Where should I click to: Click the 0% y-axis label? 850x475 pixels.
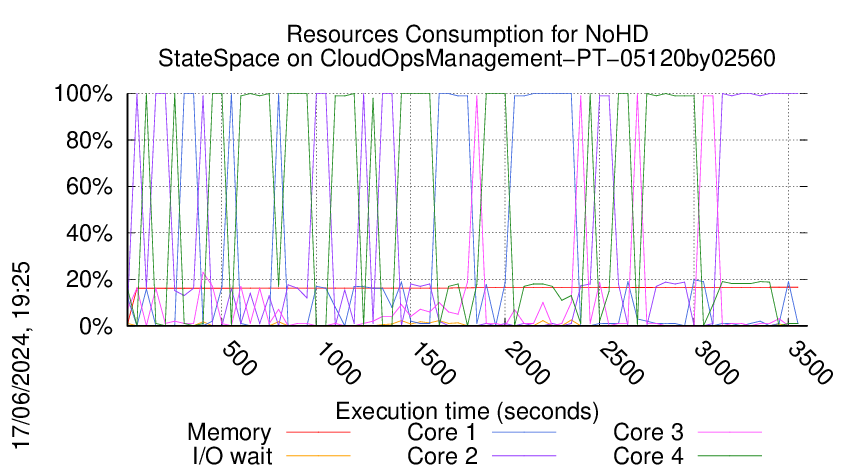[x=96, y=326]
